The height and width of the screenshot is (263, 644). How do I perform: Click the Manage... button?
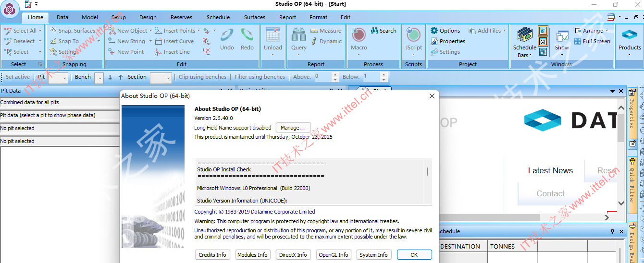tap(293, 128)
